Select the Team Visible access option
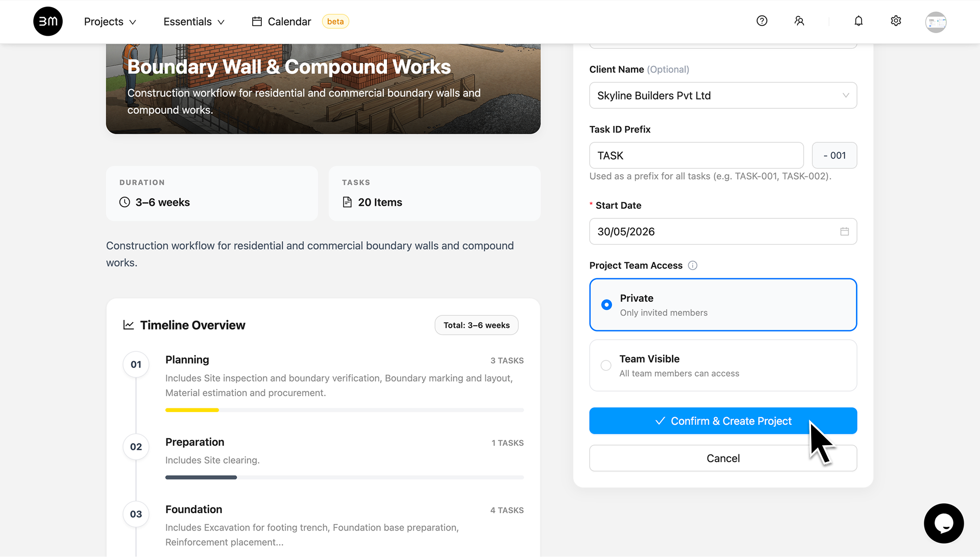This screenshot has height=557, width=980. click(723, 366)
